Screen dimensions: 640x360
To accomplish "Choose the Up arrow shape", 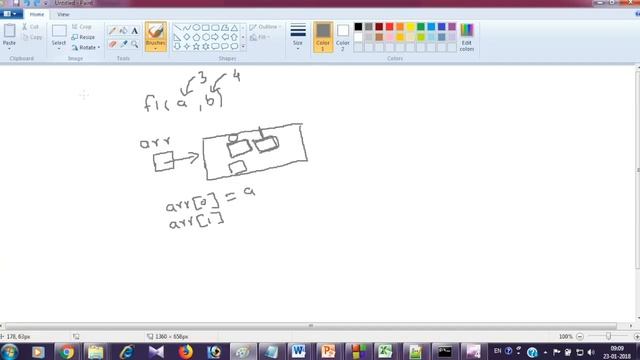I will pyautogui.click(x=234, y=37).
